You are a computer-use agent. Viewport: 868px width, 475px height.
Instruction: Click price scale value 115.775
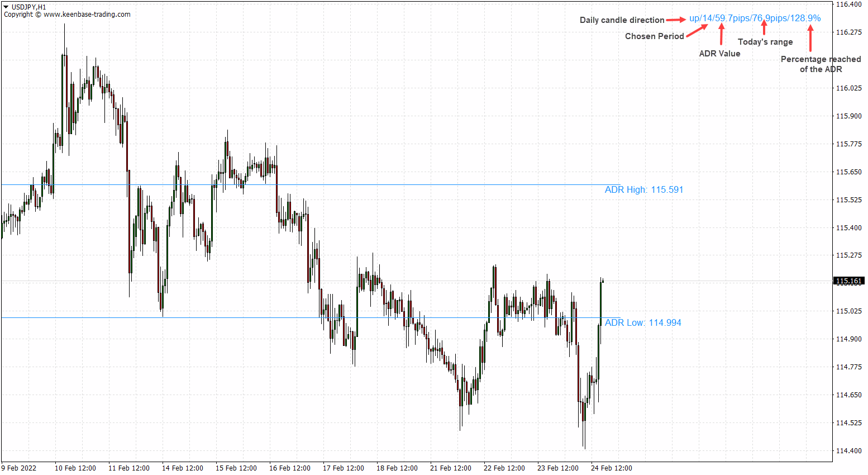tap(848, 144)
